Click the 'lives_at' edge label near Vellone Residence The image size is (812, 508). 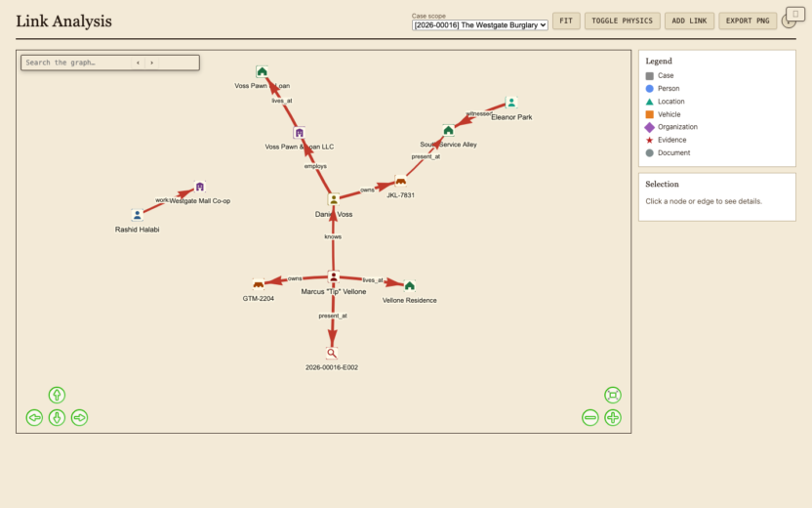[373, 280]
